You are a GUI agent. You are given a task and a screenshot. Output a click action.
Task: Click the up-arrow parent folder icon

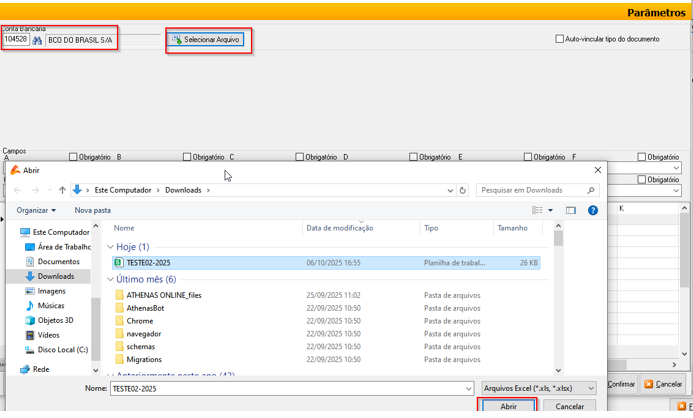tap(62, 190)
